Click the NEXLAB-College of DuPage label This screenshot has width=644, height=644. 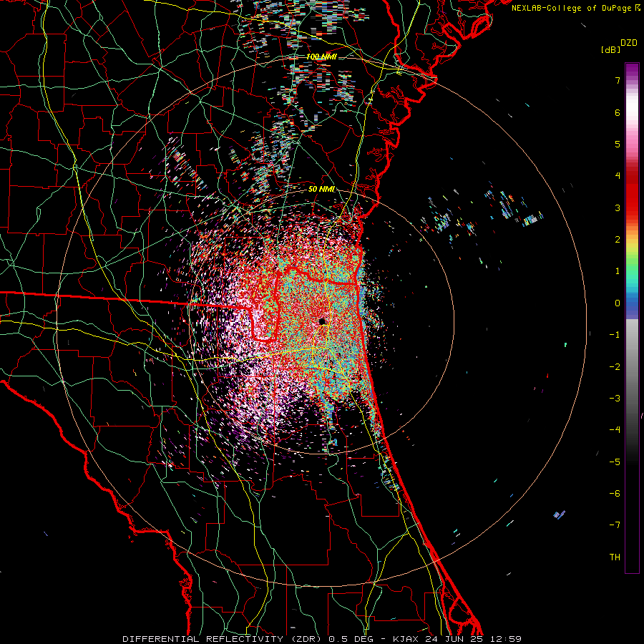tap(571, 8)
